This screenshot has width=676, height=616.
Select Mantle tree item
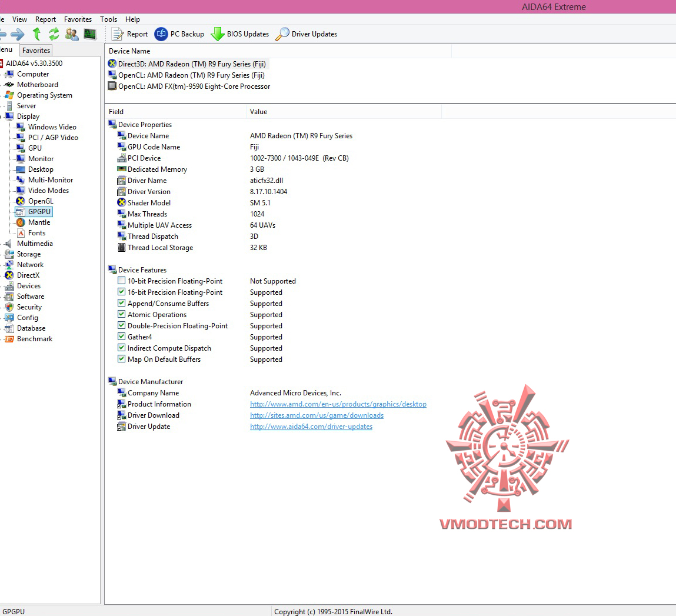click(39, 222)
